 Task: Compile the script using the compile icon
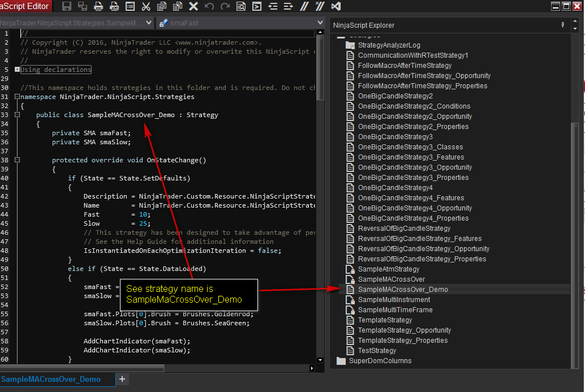pyautogui.click(x=257, y=7)
